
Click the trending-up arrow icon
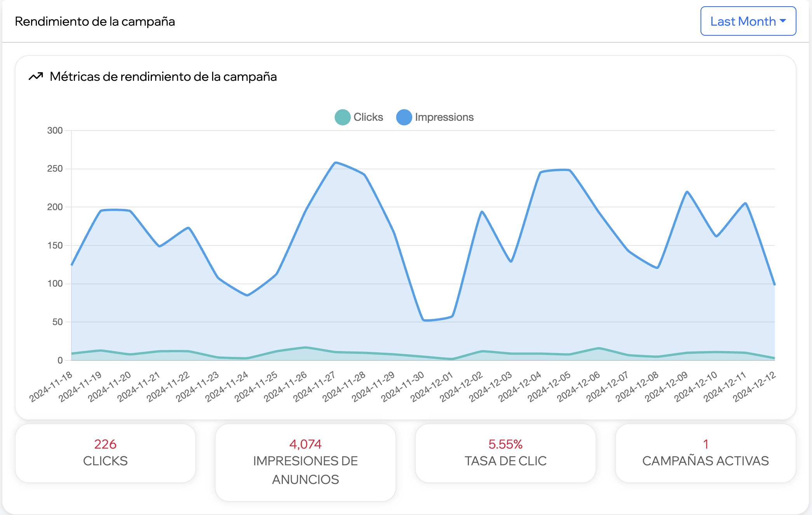pos(36,77)
